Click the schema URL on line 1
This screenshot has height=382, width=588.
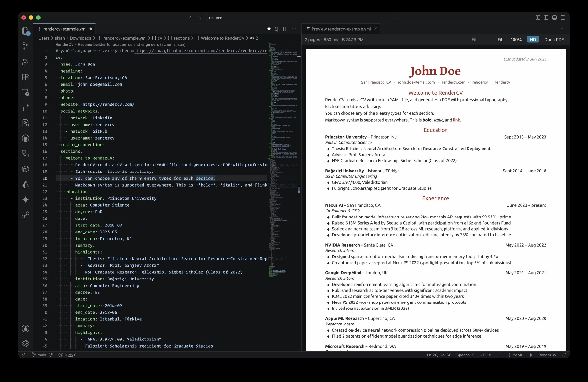click(x=200, y=51)
